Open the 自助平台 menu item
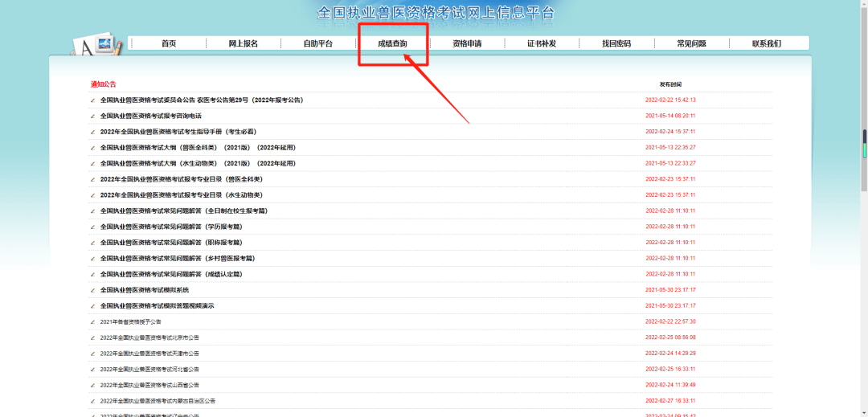868x417 pixels. (317, 43)
